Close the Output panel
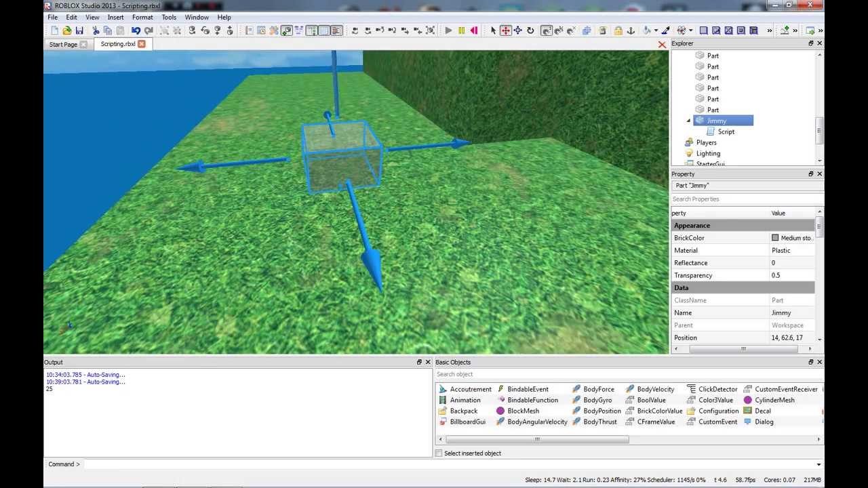Image resolution: width=868 pixels, height=488 pixels. coord(428,362)
